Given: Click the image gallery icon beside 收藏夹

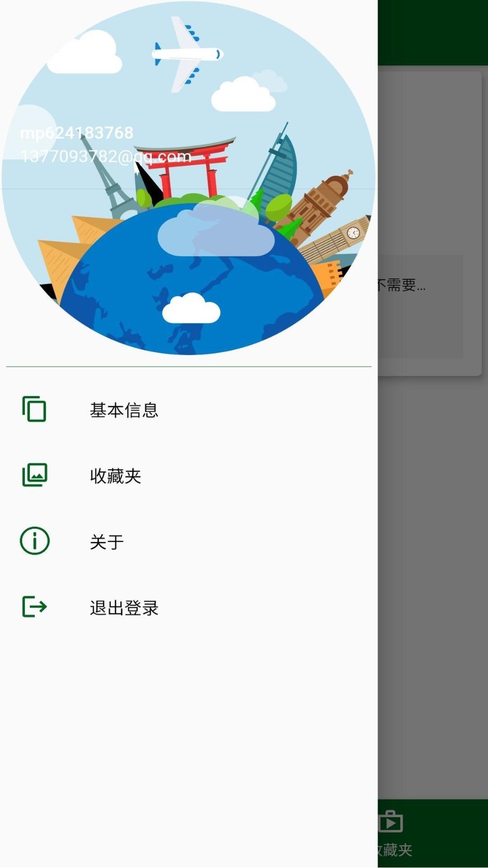Looking at the screenshot, I should tap(34, 475).
